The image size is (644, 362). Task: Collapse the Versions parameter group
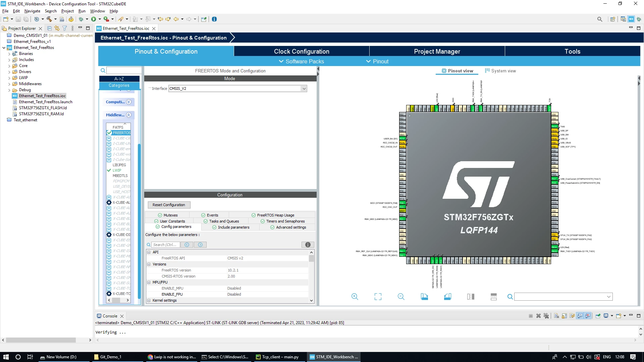point(149,264)
